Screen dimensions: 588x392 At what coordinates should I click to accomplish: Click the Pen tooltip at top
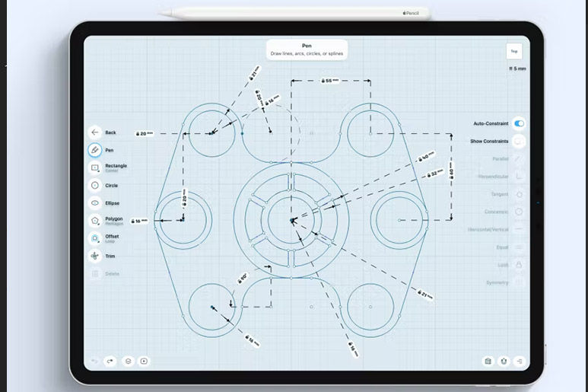(x=307, y=49)
